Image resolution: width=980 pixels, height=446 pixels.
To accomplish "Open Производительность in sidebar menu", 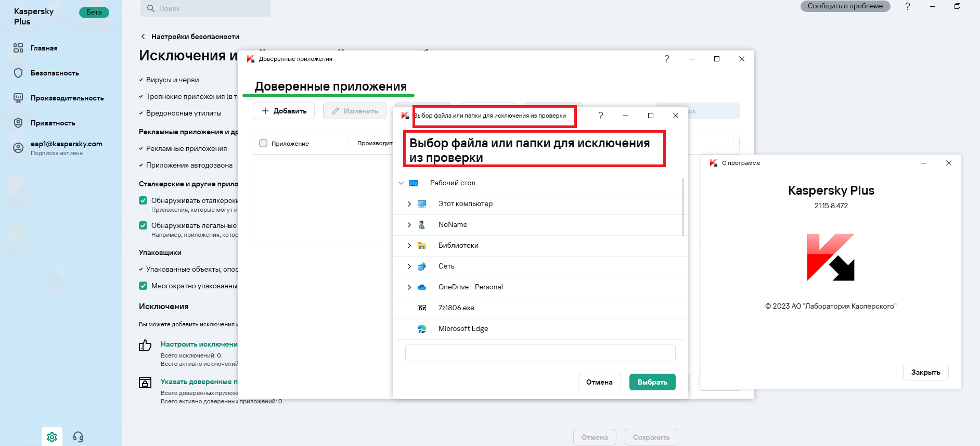I will 67,98.
